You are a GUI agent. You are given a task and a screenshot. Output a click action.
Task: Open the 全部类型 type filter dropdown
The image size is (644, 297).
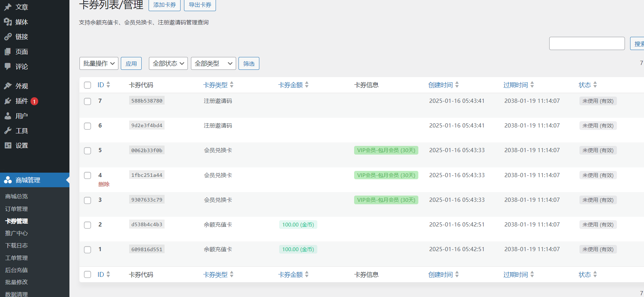(213, 64)
